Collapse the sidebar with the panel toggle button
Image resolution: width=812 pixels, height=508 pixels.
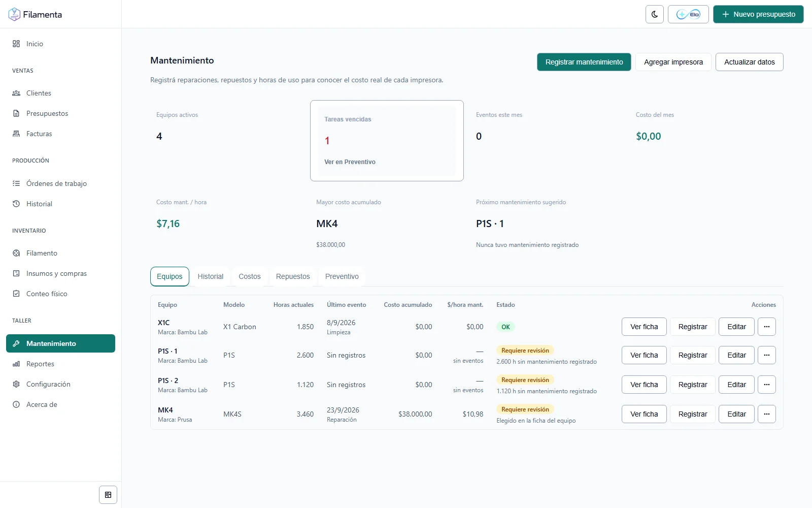(x=108, y=495)
